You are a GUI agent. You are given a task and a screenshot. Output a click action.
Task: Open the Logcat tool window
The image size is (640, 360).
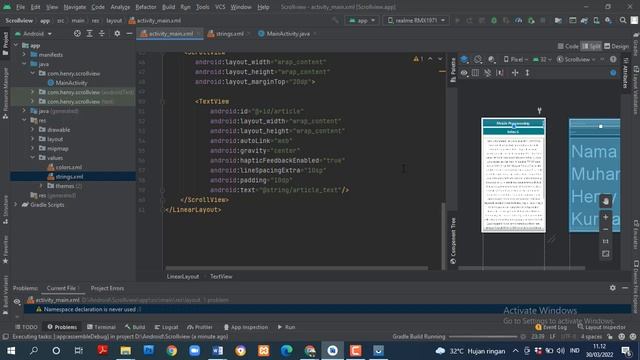click(167, 327)
